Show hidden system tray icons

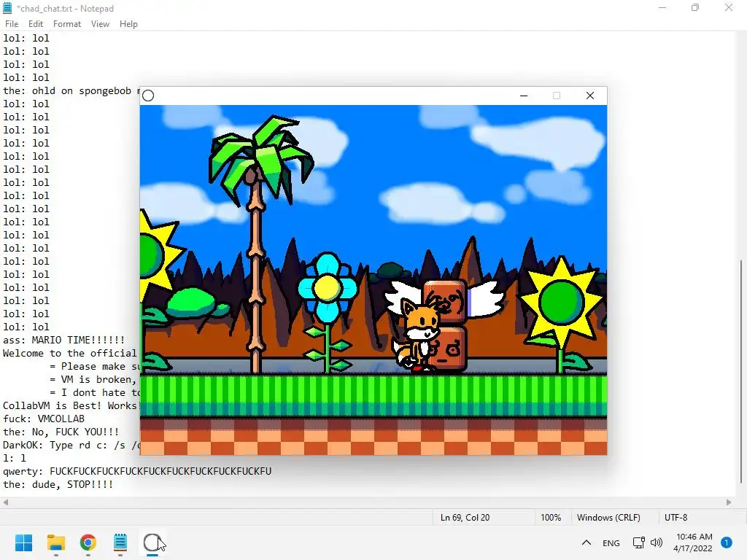(587, 542)
